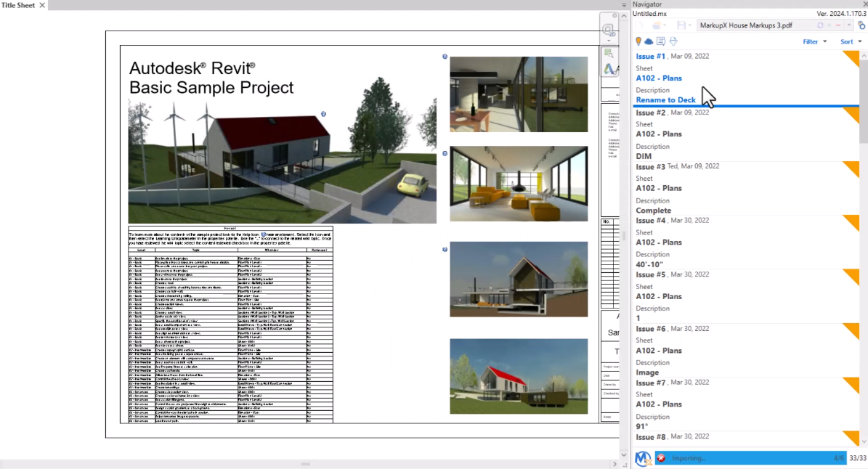Click the Importing progress bar
Image resolution: width=868 pixels, height=469 pixels.
(750, 458)
